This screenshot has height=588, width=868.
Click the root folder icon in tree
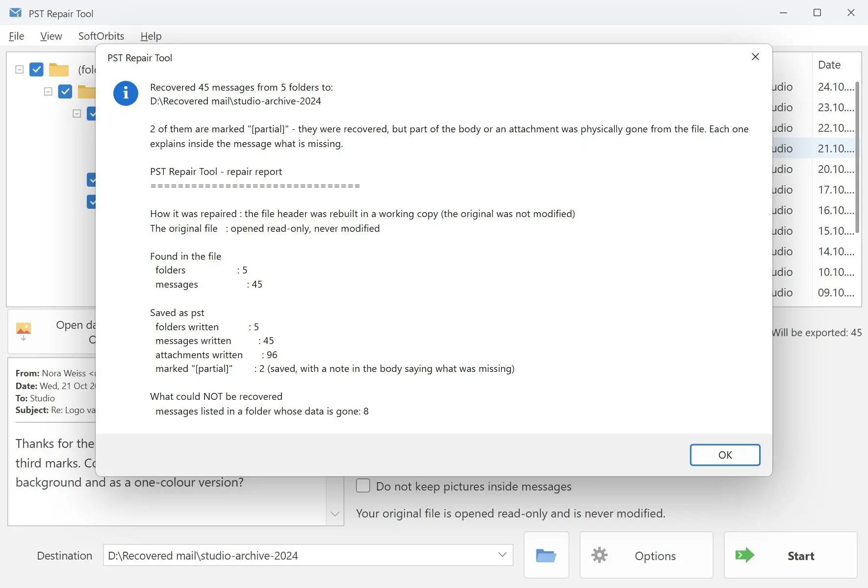point(59,70)
